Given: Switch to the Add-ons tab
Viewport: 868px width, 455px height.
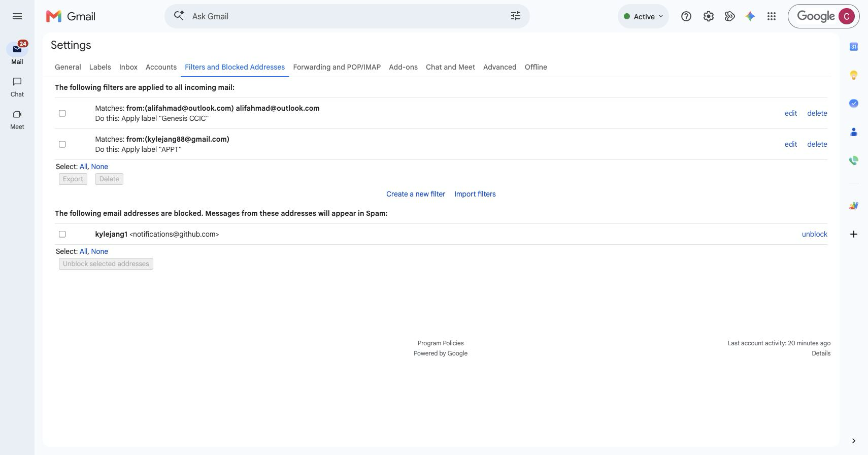Looking at the screenshot, I should [x=403, y=67].
